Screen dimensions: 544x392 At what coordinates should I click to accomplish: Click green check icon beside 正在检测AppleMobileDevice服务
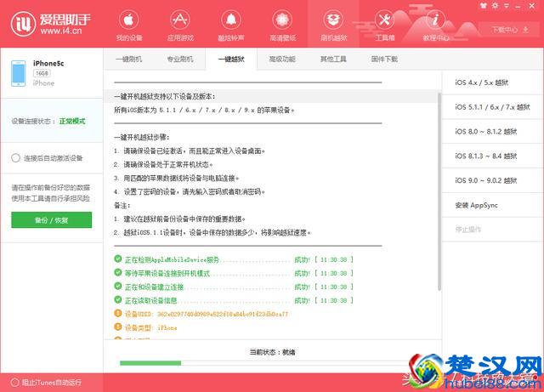(x=118, y=259)
